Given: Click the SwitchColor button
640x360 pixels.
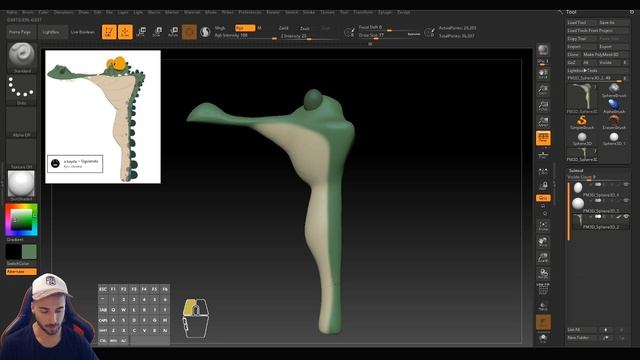Looking at the screenshot, I should tap(22, 264).
